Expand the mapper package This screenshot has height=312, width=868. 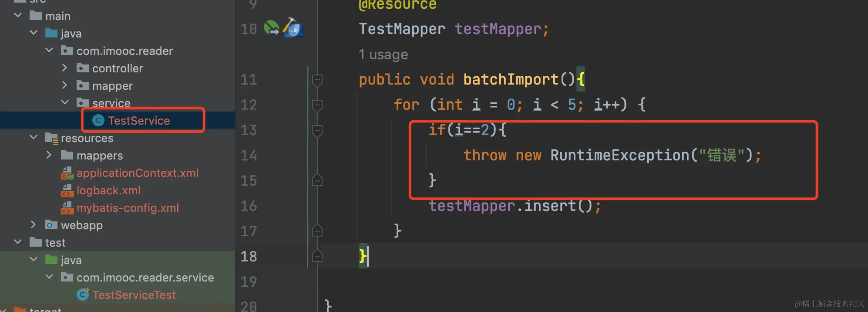coord(64,85)
